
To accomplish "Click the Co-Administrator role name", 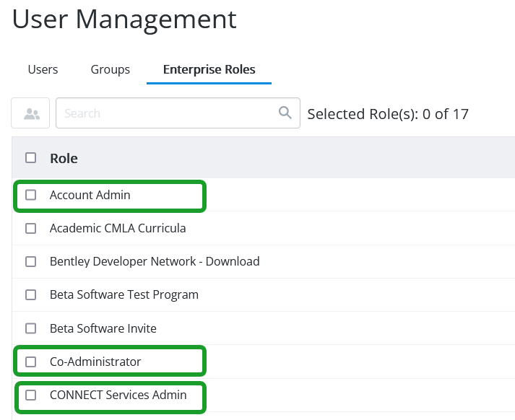I will coord(95,362).
